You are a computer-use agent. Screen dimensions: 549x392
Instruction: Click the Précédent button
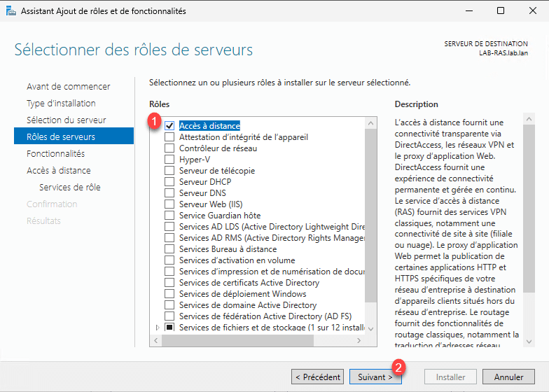[317, 377]
